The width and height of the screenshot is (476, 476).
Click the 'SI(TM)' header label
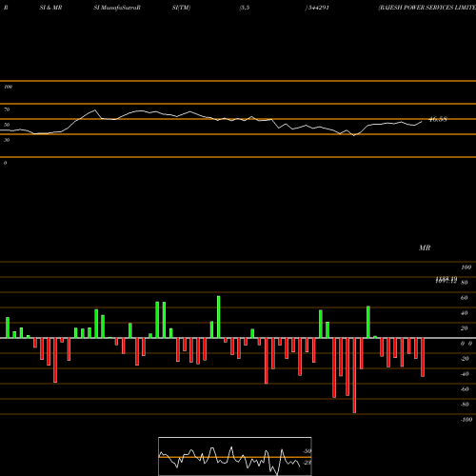coord(181,8)
